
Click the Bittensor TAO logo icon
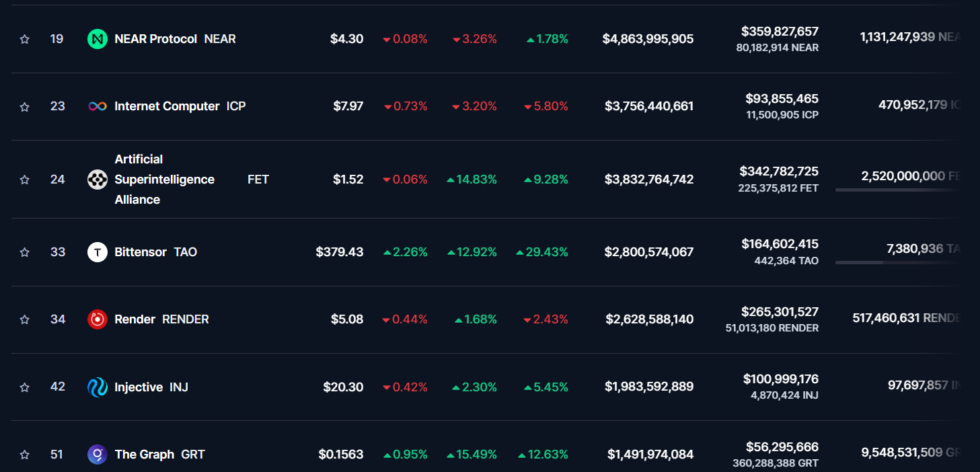coord(98,252)
